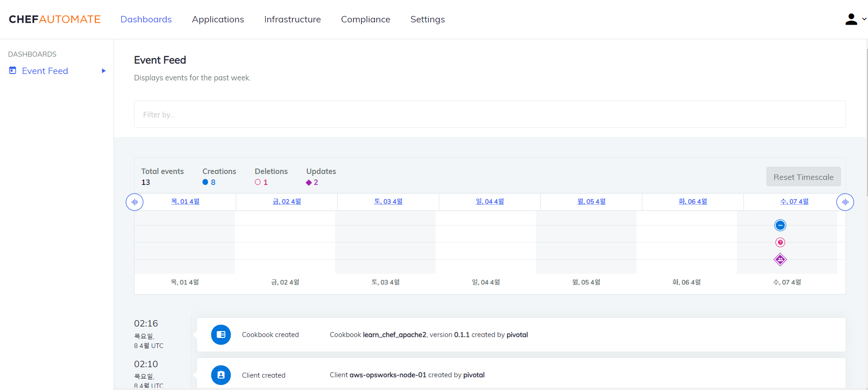Click the 'Client created' label
Viewport: 868px width, 390px height.
264,375
